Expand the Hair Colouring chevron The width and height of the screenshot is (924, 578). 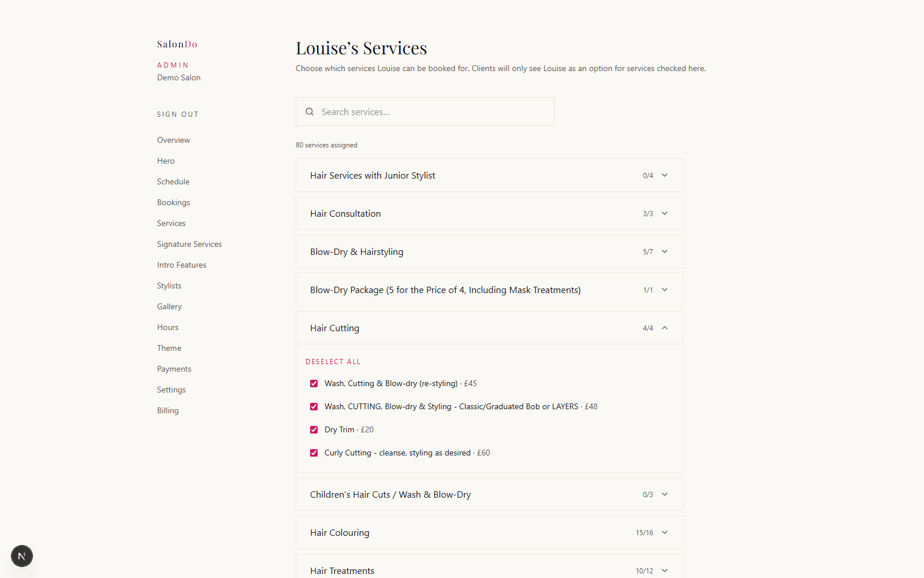pyautogui.click(x=665, y=532)
